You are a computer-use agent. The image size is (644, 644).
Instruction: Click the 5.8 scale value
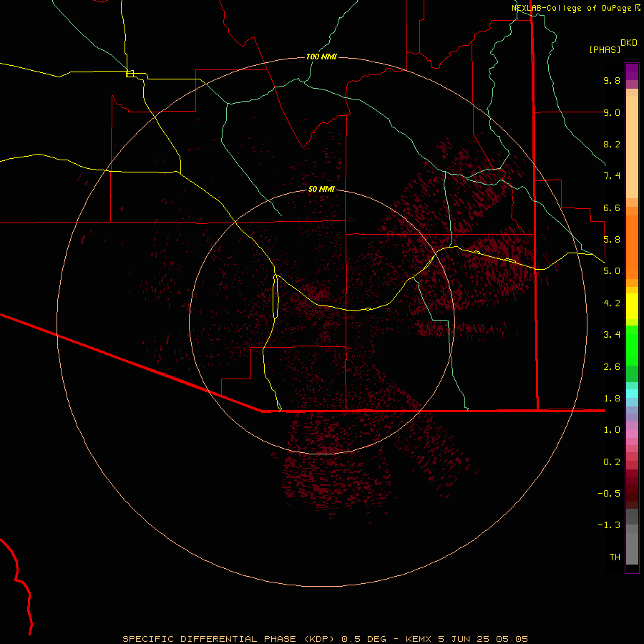coord(612,240)
